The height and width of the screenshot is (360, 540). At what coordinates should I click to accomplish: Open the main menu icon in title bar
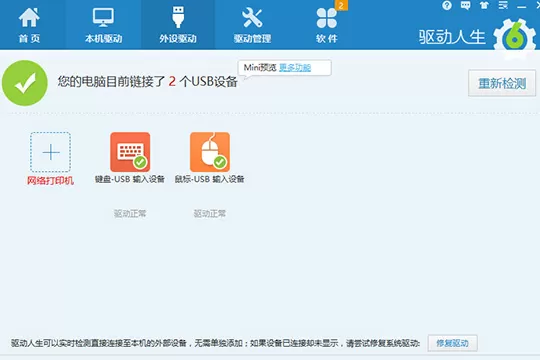coord(503,5)
